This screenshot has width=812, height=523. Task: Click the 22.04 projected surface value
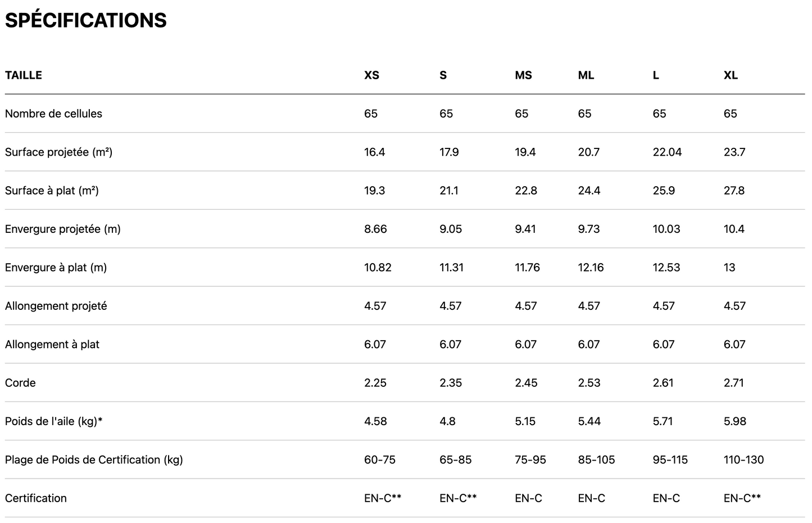[x=667, y=152]
